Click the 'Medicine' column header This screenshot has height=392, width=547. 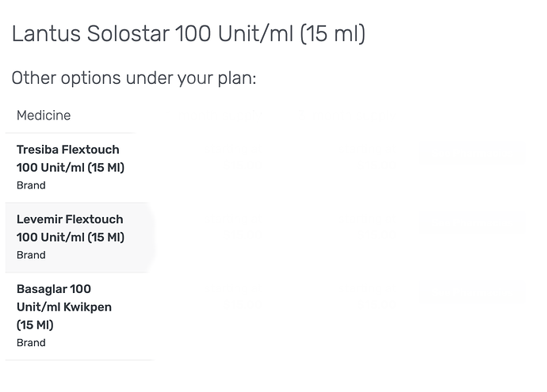44,116
